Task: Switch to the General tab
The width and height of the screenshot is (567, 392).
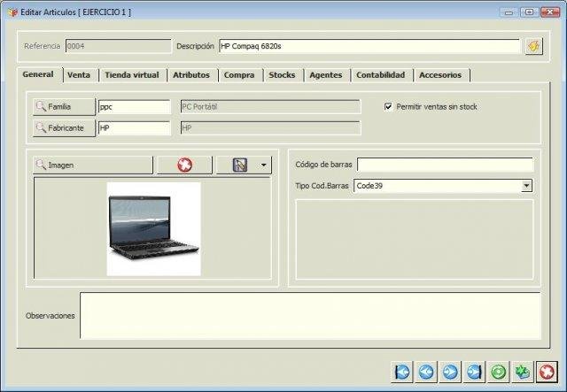Action: tap(38, 74)
